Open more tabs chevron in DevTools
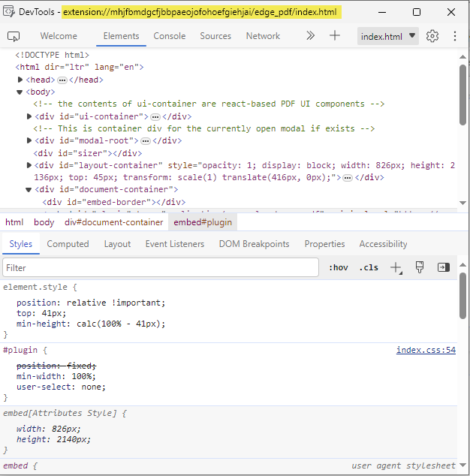Screen dimensions: 470x476 coord(310,36)
